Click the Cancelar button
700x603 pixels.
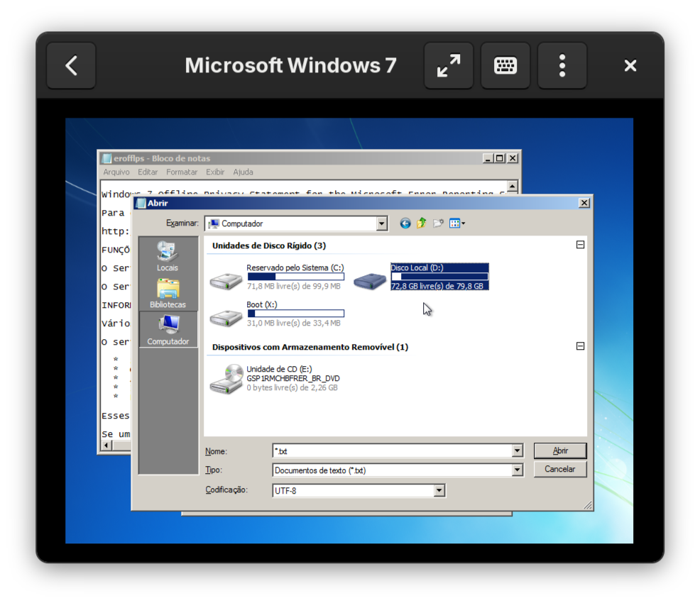[x=560, y=469]
